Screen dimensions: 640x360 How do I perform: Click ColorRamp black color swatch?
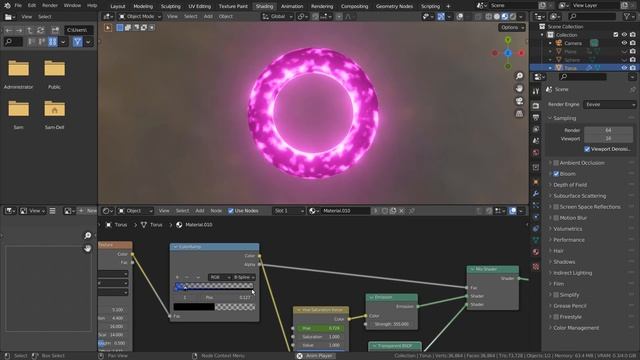coord(194,307)
